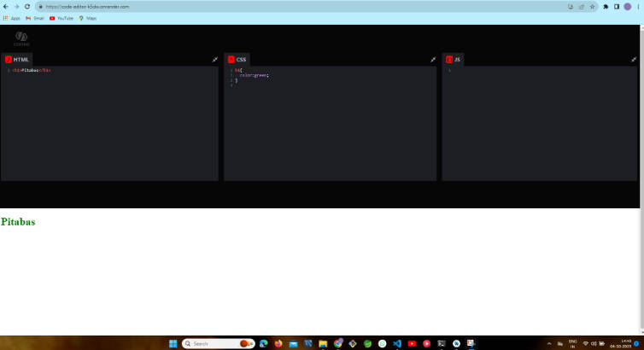Bookmark this page with the star icon
The image size is (644, 350).
point(593,6)
